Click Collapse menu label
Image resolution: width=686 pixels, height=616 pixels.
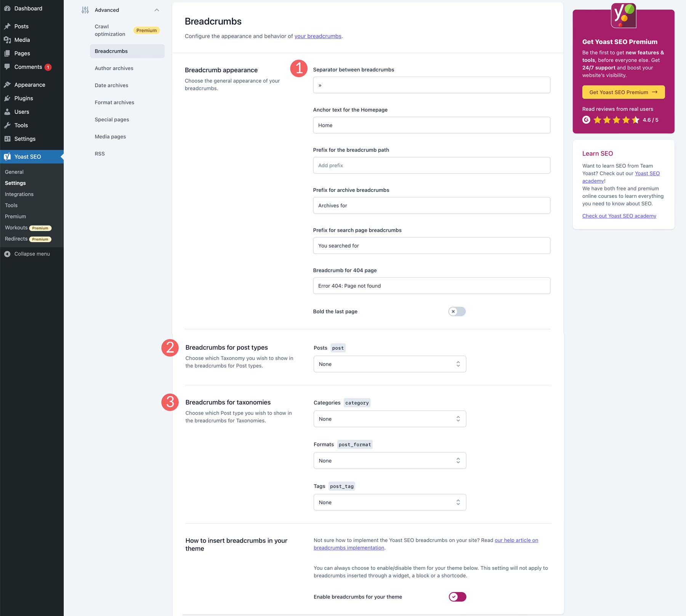(x=32, y=254)
